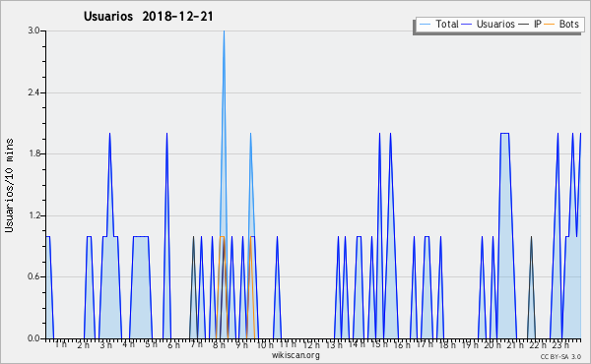Click the '7 h' x-axis label
Screen dimensions: 591x364
(196, 344)
